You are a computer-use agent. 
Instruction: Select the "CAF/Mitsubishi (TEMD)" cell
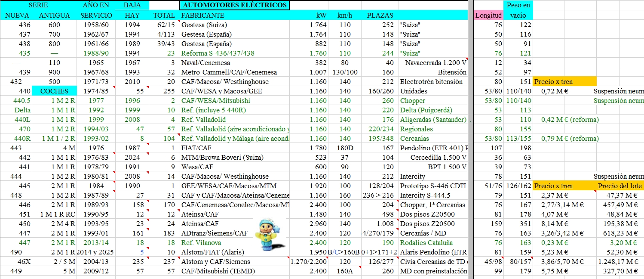pyautogui.click(x=218, y=271)
